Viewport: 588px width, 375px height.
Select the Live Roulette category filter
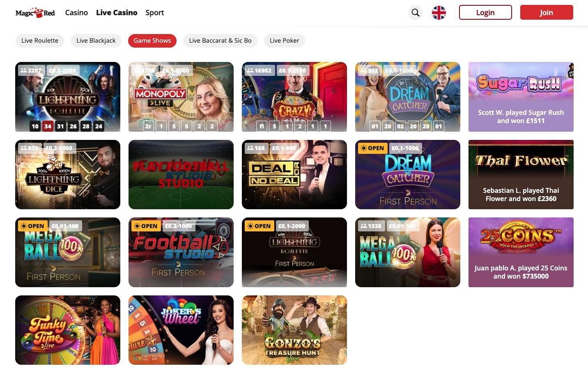[x=40, y=41]
